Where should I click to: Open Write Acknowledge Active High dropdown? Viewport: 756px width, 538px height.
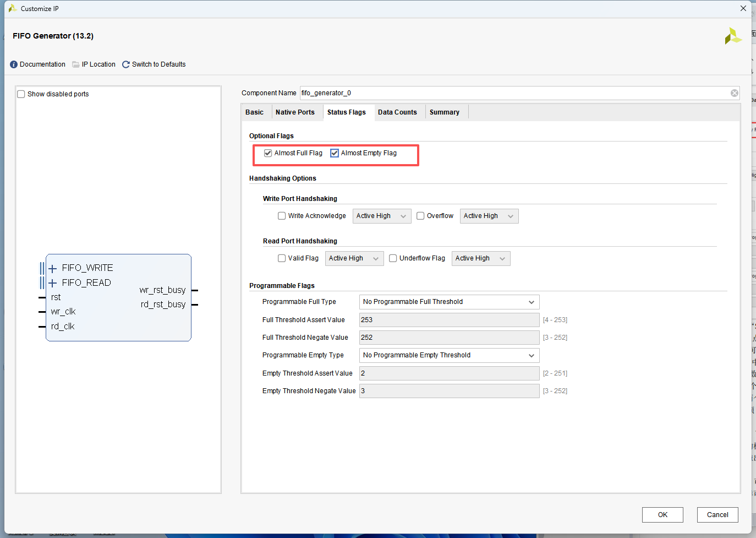tap(382, 216)
